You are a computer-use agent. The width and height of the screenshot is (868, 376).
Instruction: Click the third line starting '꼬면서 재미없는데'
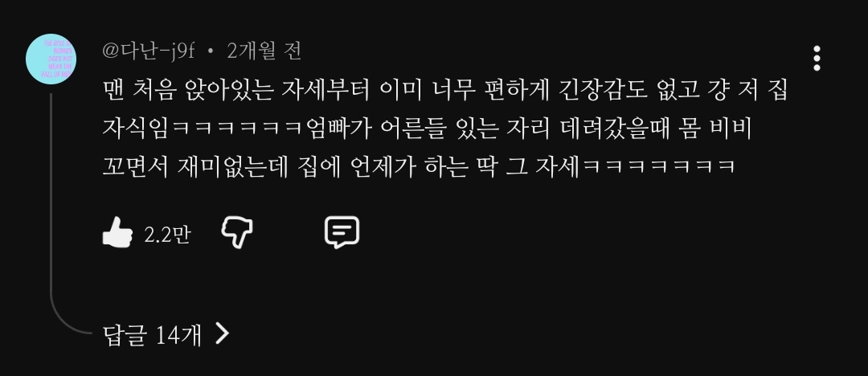click(419, 166)
